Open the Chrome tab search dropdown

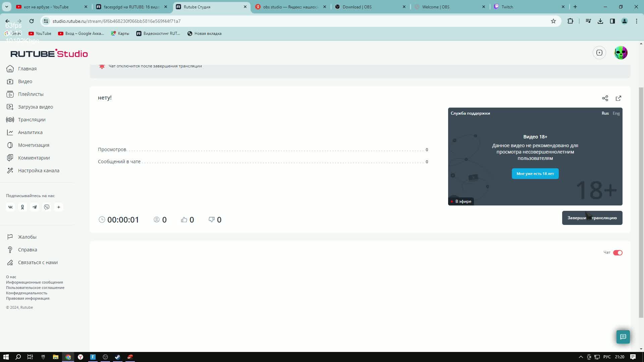click(x=6, y=7)
